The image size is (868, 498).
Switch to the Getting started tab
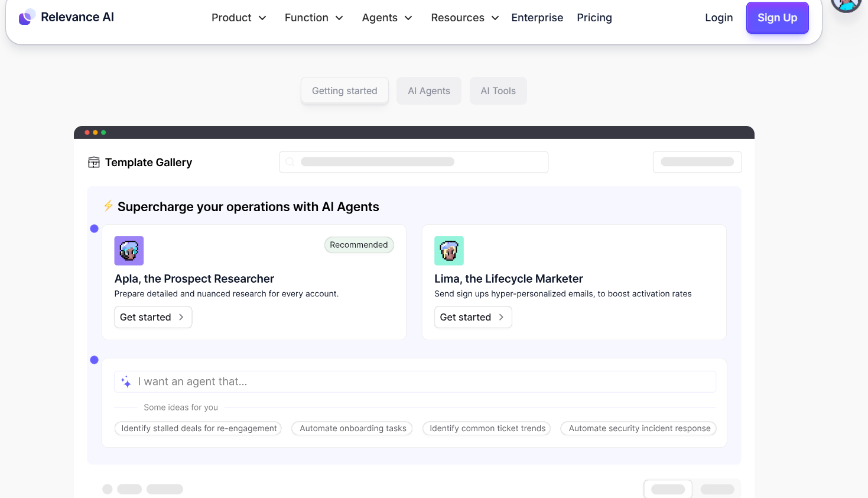pos(344,90)
